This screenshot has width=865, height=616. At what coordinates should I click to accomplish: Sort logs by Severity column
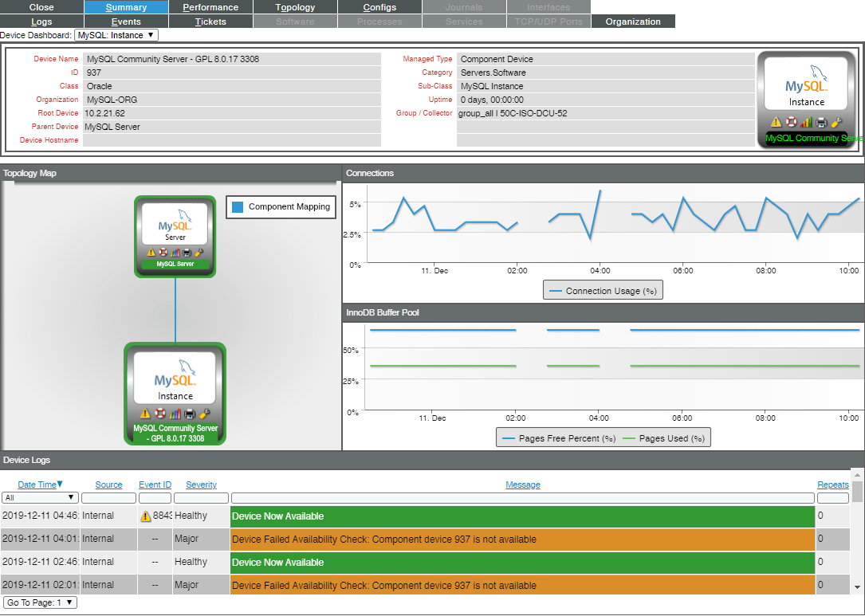[202, 485]
